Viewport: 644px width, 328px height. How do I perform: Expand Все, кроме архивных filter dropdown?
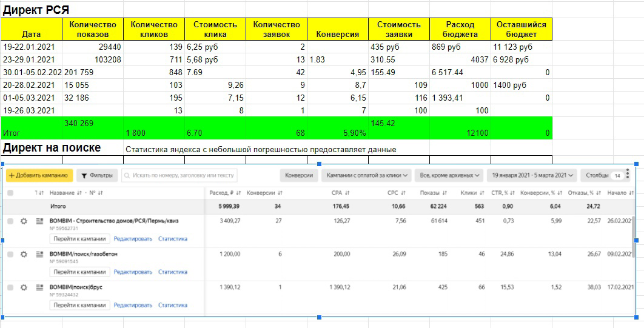[449, 175]
